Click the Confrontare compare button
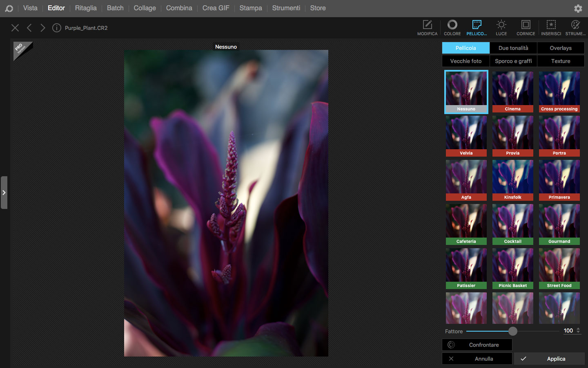588x368 pixels. (x=477, y=345)
